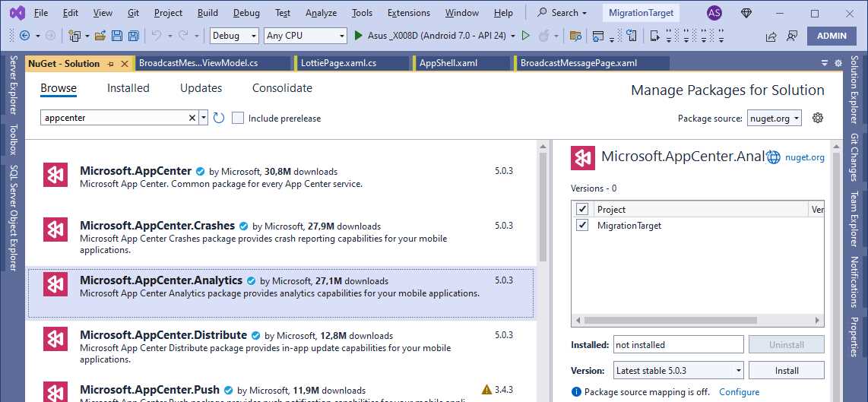Screen dimensions: 868x402
Task: Open the AS account avatar
Action: 714,13
